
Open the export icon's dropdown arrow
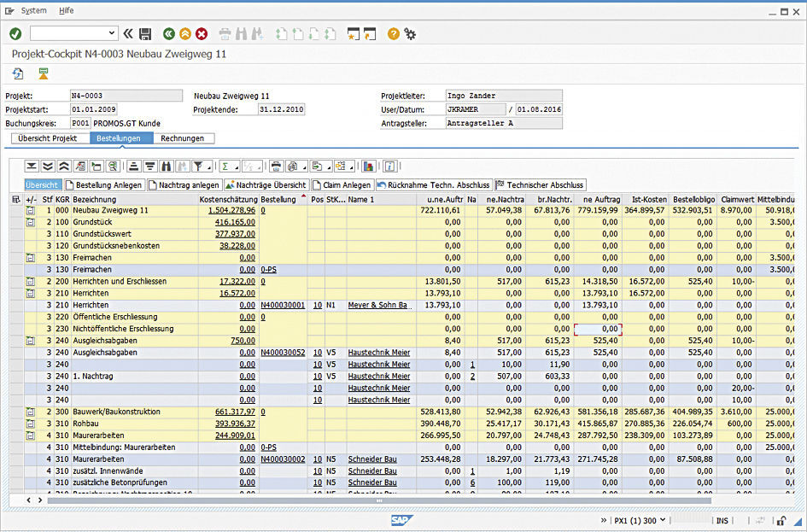[329, 167]
